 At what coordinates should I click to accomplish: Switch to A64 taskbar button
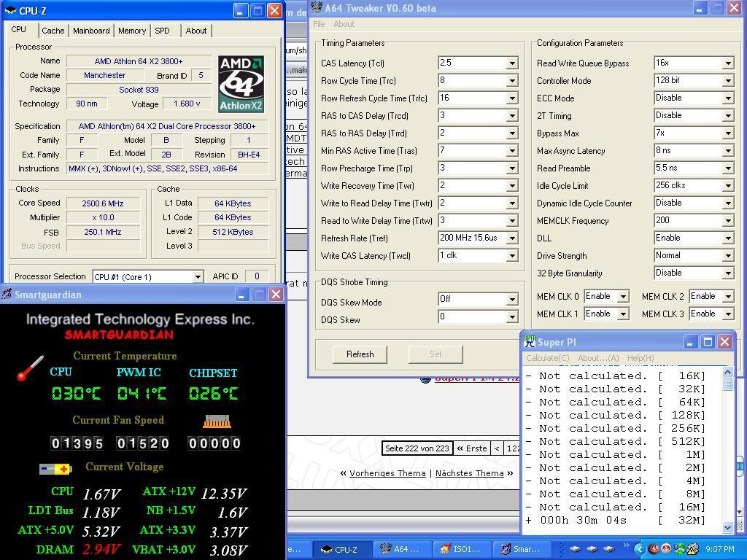(402, 549)
